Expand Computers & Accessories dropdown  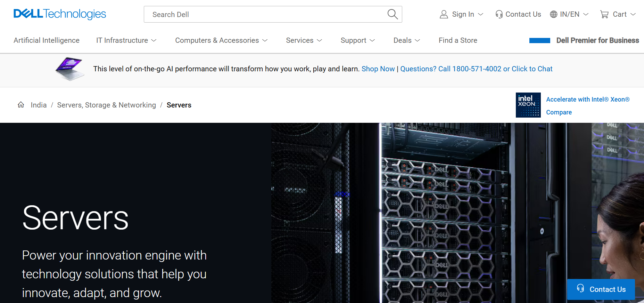(x=221, y=40)
